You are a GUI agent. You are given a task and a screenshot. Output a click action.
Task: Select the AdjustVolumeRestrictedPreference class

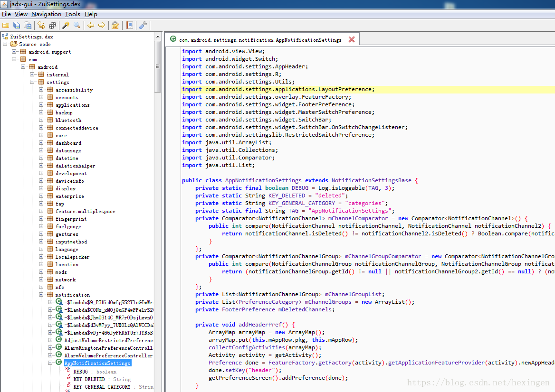coord(109,340)
